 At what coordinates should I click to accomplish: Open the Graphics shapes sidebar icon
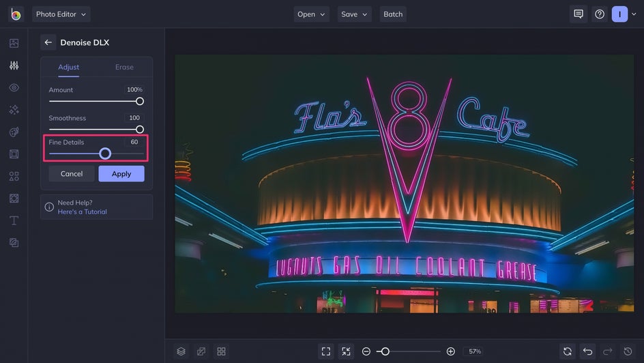point(14,176)
